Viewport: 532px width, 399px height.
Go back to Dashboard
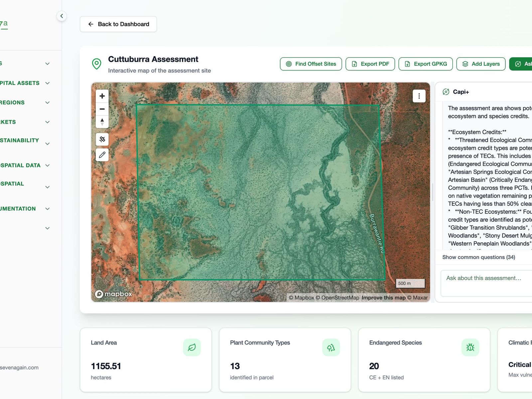118,24
